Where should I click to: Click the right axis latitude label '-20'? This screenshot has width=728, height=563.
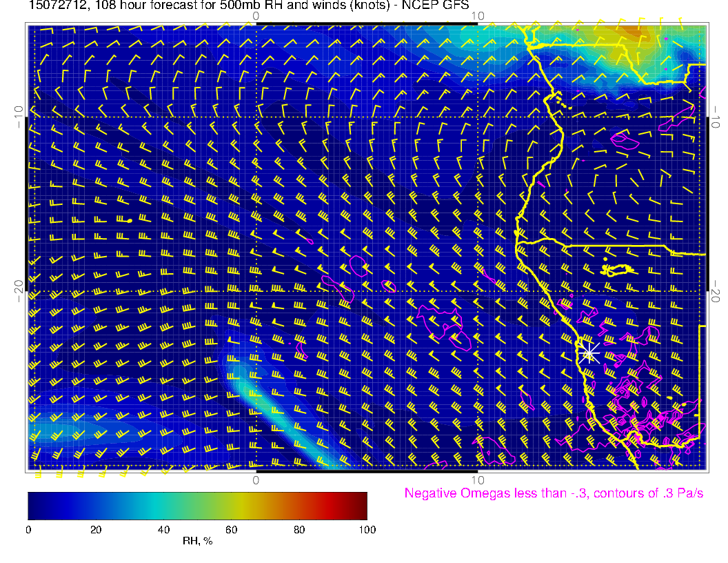[x=716, y=292]
